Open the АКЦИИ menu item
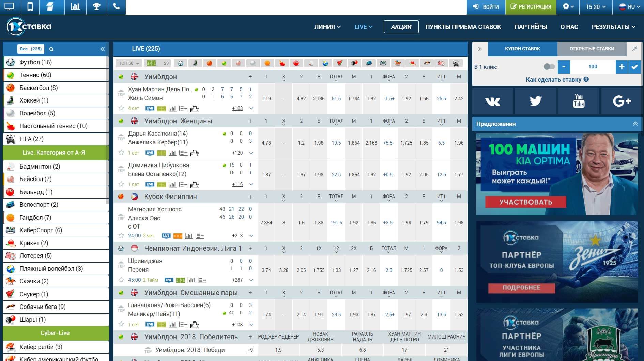The width and height of the screenshot is (644, 361). pos(401,27)
